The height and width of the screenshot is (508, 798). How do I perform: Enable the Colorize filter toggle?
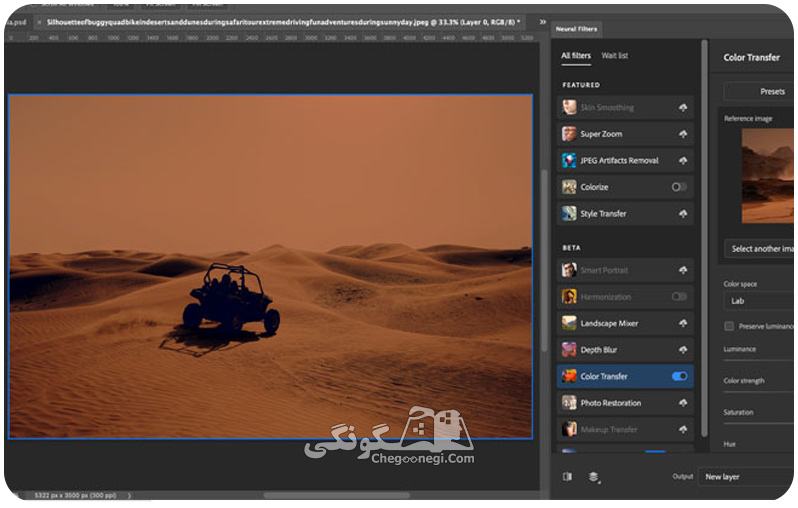point(679,187)
